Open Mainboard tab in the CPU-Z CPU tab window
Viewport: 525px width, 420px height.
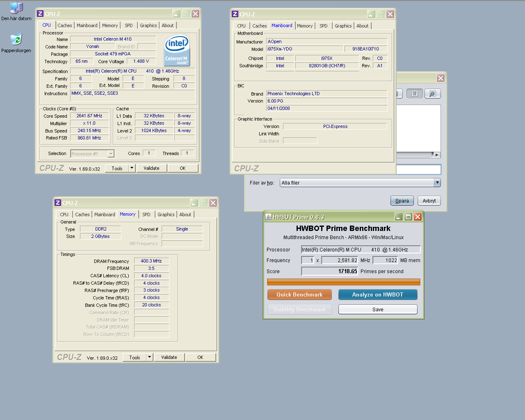87,25
